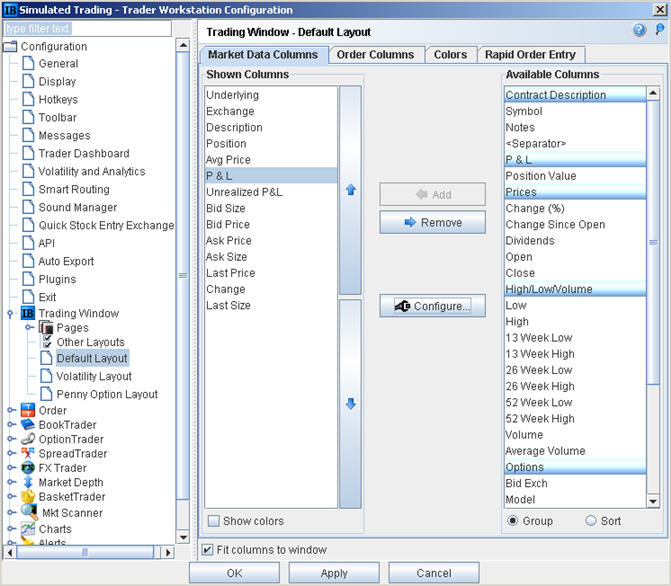Click the Pages stacked-windows icon

(46, 327)
